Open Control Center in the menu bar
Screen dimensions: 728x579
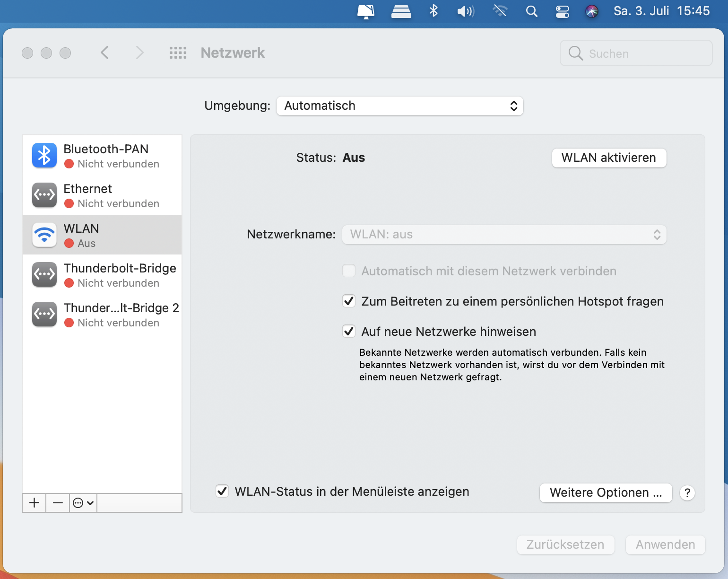(x=562, y=11)
